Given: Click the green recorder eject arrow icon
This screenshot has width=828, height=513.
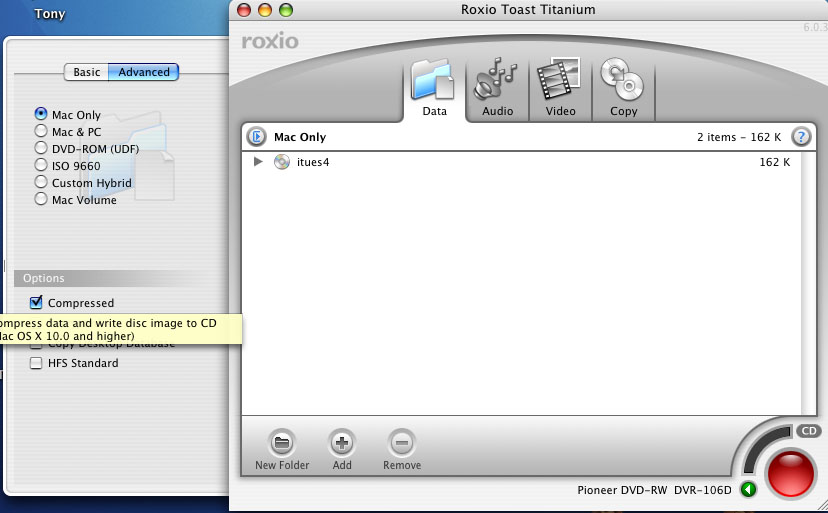Looking at the screenshot, I should (x=748, y=490).
